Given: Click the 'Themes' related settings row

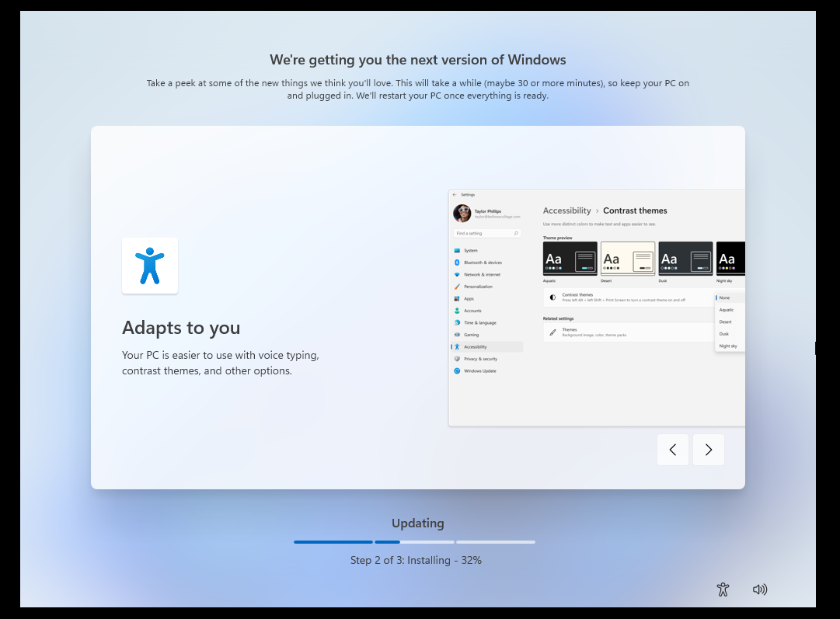Looking at the screenshot, I should (629, 332).
